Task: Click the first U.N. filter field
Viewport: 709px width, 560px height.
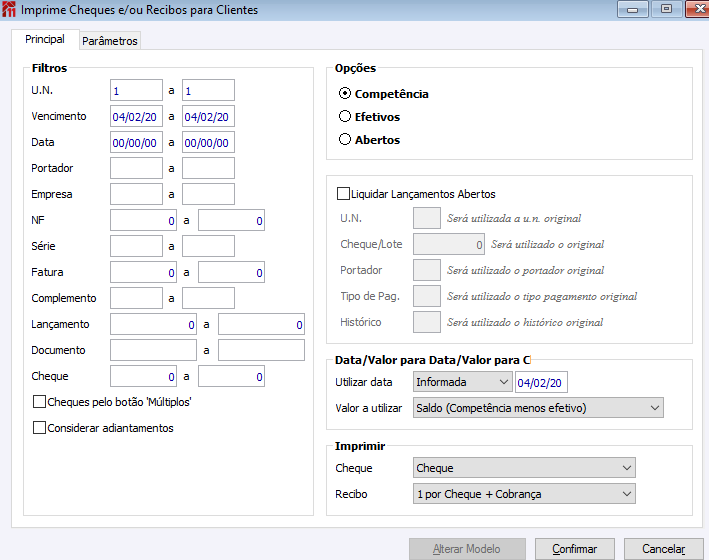Action: [x=136, y=91]
